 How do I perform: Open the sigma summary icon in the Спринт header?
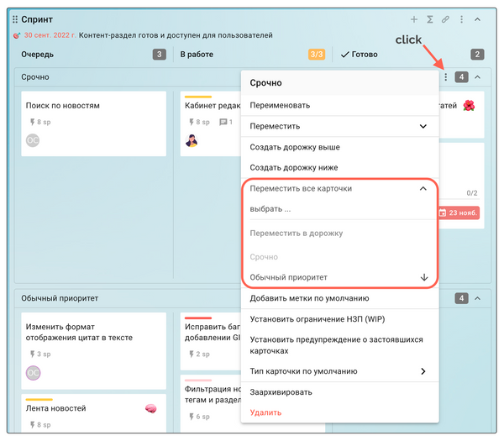coord(430,19)
